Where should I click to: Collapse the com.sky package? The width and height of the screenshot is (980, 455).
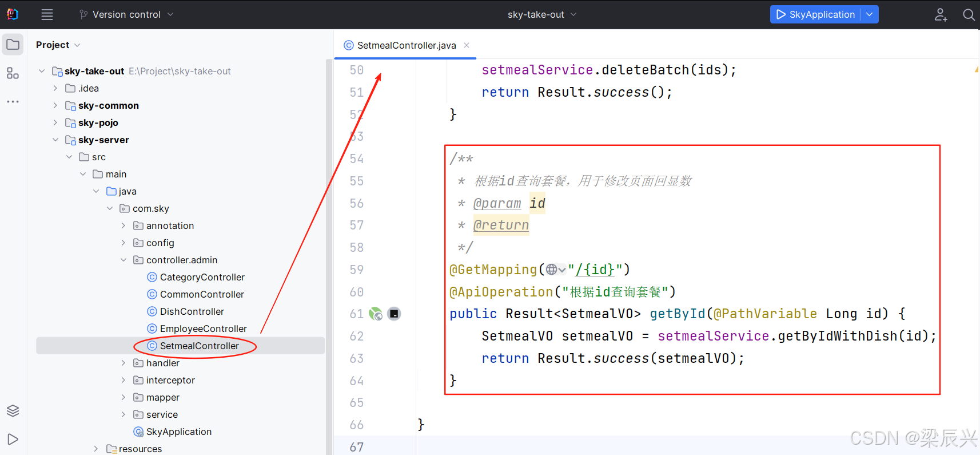tap(110, 208)
